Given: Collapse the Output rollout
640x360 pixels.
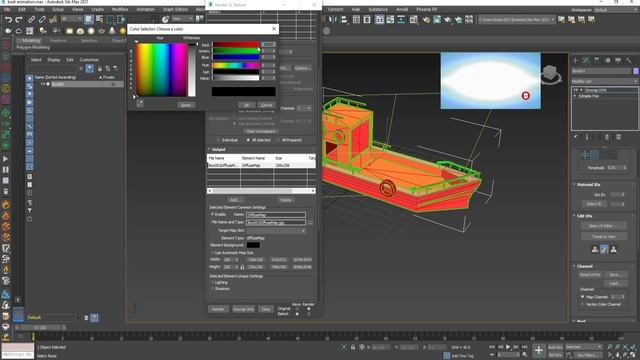Looking at the screenshot, I should (x=210, y=149).
